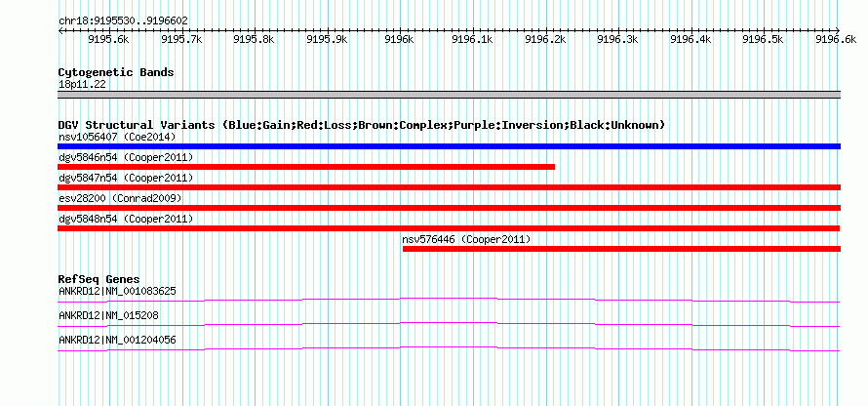
Task: Click the 18p11.22 band label
Action: [x=82, y=85]
